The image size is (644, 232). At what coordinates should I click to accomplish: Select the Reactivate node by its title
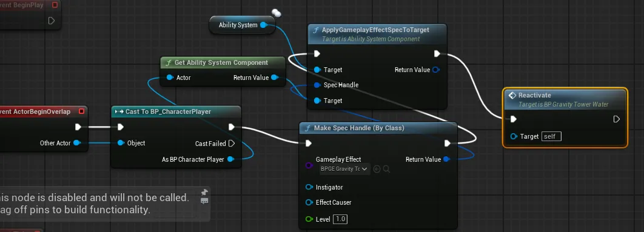[x=535, y=95]
